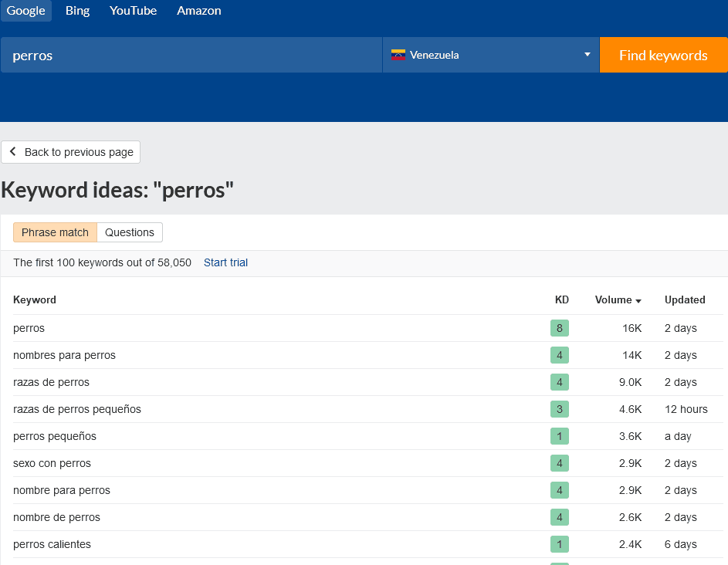This screenshot has height=565, width=728.
Task: Click the keyword search input field
Action: coord(191,56)
